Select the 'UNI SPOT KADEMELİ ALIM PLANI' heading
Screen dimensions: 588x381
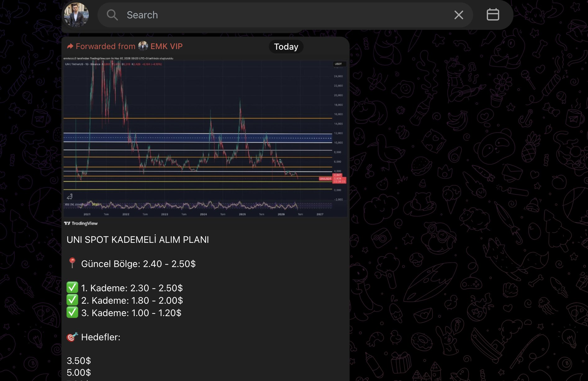pos(138,240)
